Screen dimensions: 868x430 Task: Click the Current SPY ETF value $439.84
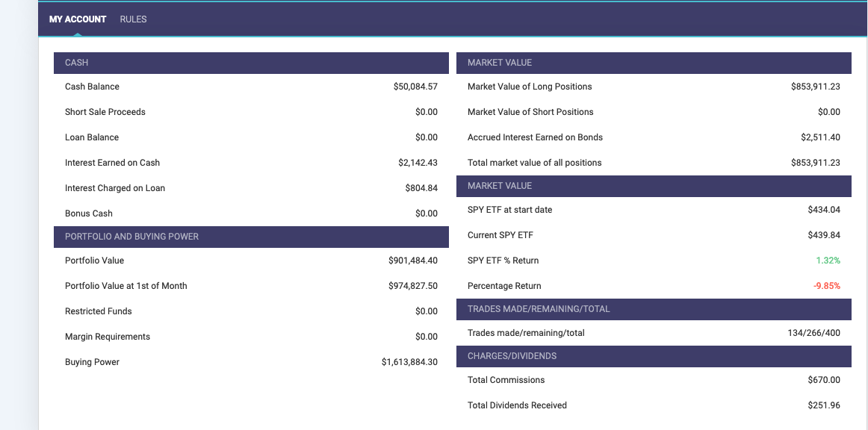(x=824, y=235)
